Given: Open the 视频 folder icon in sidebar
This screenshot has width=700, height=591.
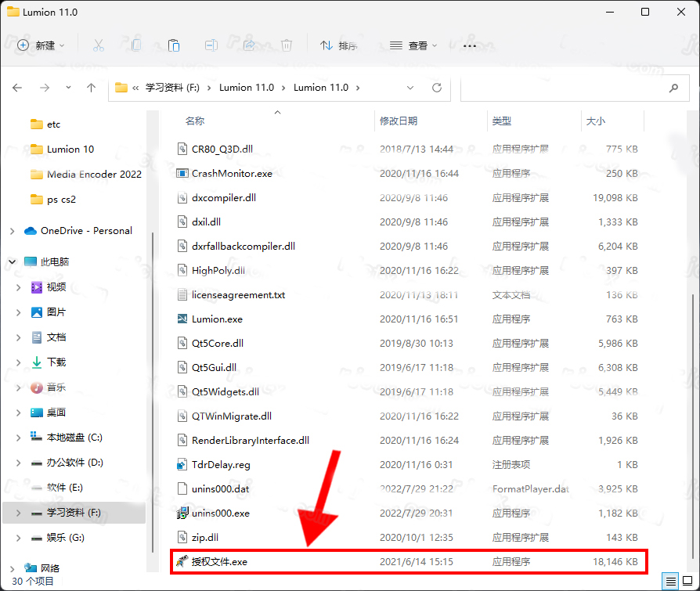Looking at the screenshot, I should (x=37, y=287).
